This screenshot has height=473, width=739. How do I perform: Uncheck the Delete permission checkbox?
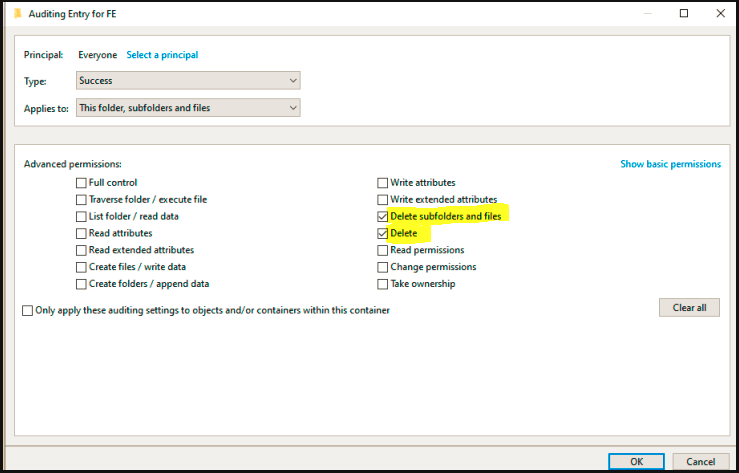(382, 233)
